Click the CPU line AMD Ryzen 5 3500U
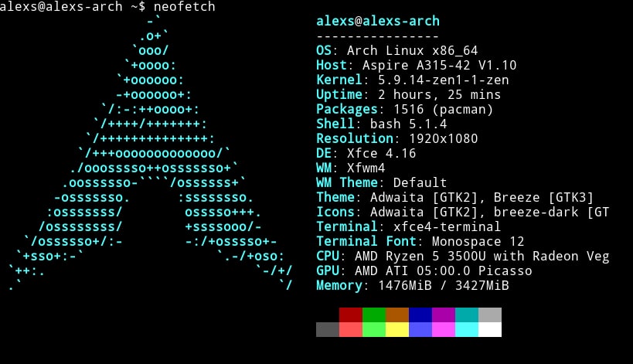This screenshot has height=364, width=633. [x=462, y=257]
